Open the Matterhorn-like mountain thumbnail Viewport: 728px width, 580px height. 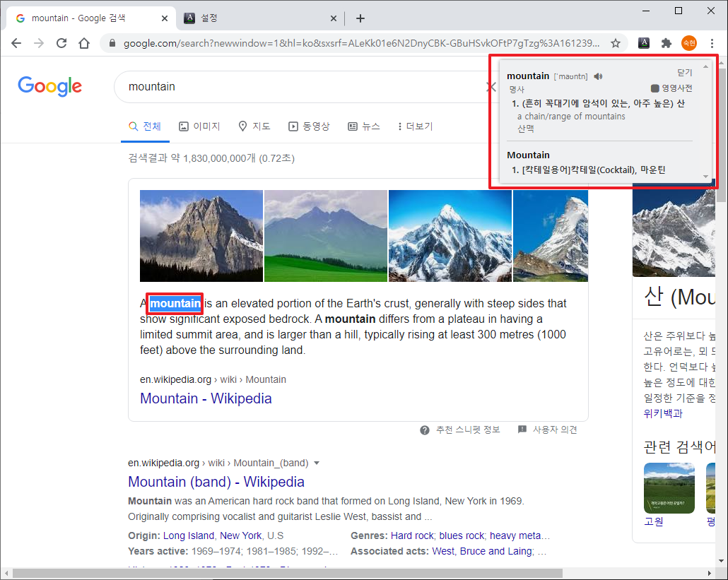pos(550,236)
